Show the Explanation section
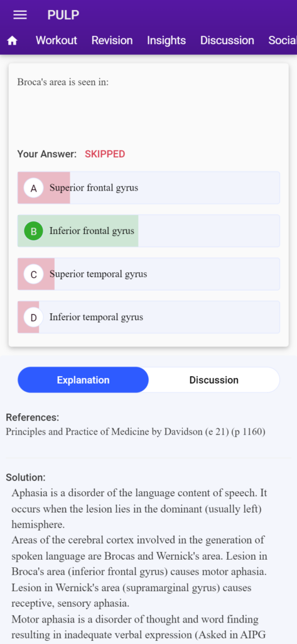 point(84,380)
